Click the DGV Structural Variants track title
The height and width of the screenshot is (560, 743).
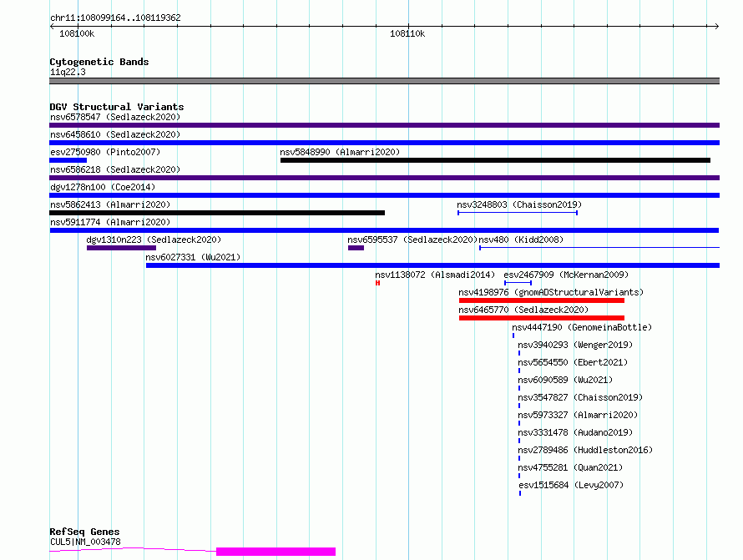coord(117,107)
